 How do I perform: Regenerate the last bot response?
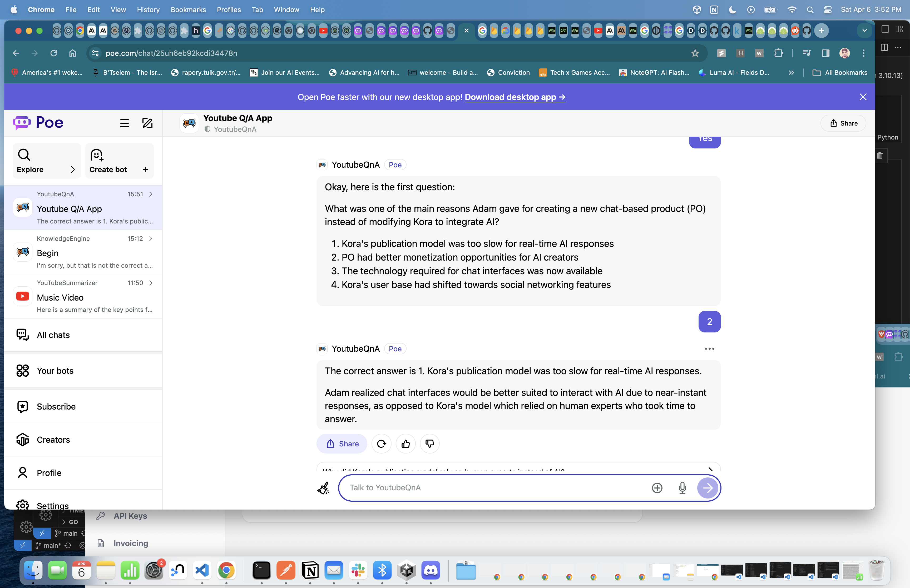381,444
